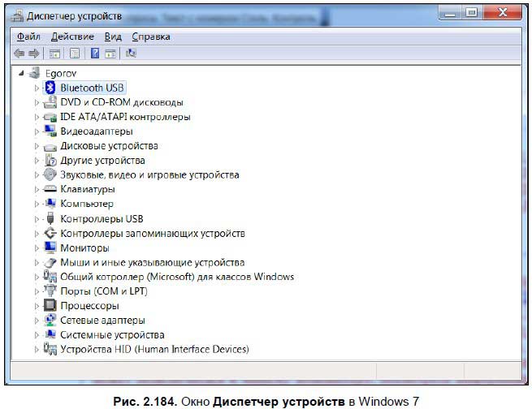Open the Справка menu
Screen dimensions: 532x409
pos(150,37)
